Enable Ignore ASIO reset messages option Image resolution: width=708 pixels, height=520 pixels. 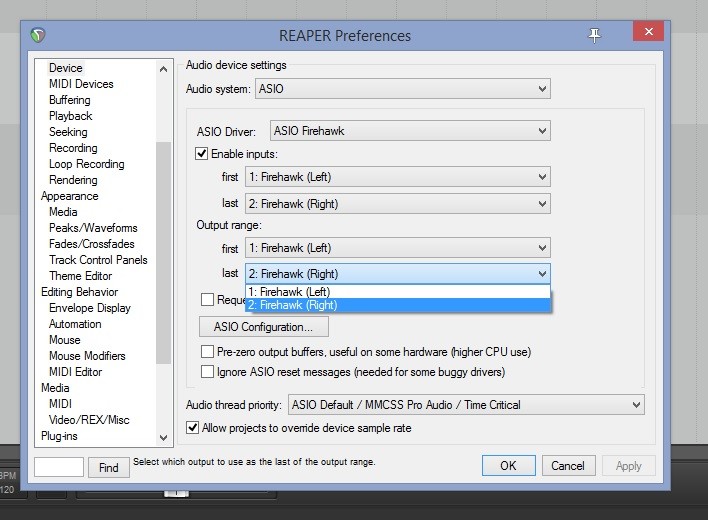tap(207, 372)
